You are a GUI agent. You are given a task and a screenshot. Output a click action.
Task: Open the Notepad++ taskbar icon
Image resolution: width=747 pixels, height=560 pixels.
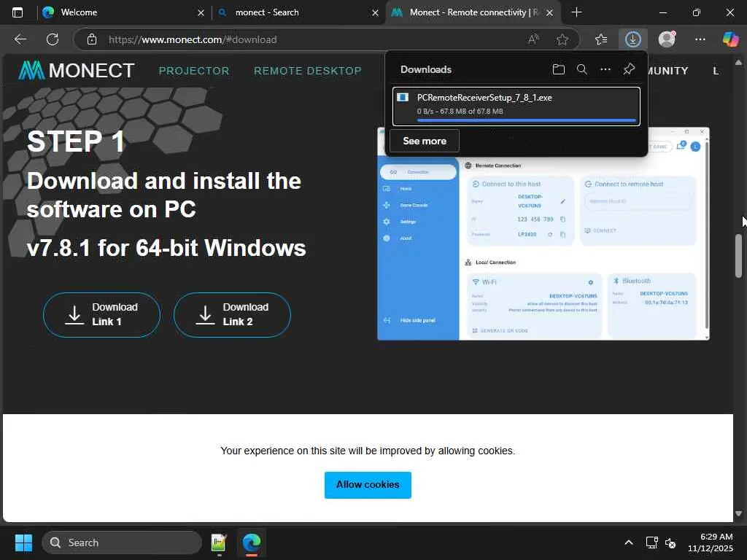click(x=219, y=542)
